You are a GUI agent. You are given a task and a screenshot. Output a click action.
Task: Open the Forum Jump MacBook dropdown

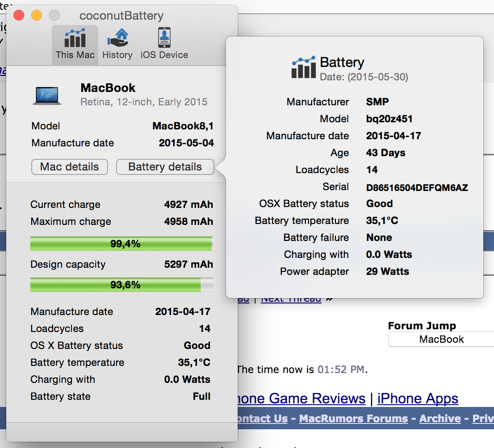pos(441,340)
